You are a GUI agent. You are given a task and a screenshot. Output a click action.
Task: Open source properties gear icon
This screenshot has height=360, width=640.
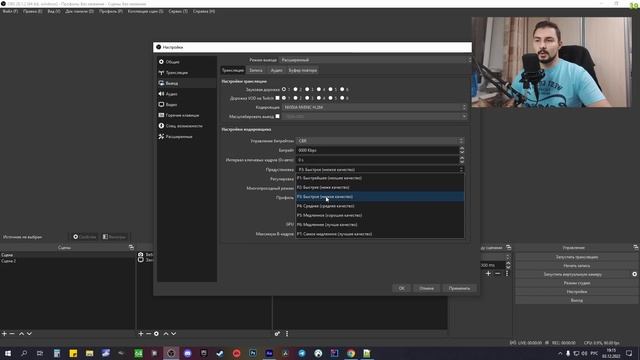coord(156,333)
